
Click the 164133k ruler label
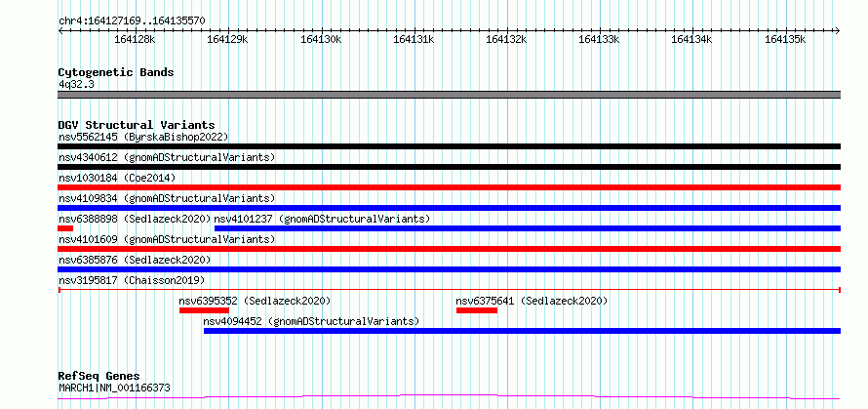(599, 40)
